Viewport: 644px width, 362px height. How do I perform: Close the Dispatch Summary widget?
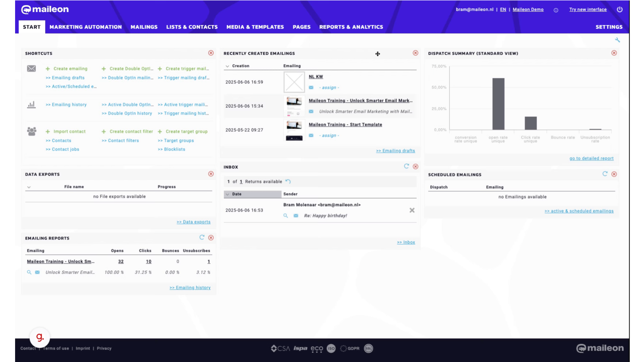click(x=614, y=53)
